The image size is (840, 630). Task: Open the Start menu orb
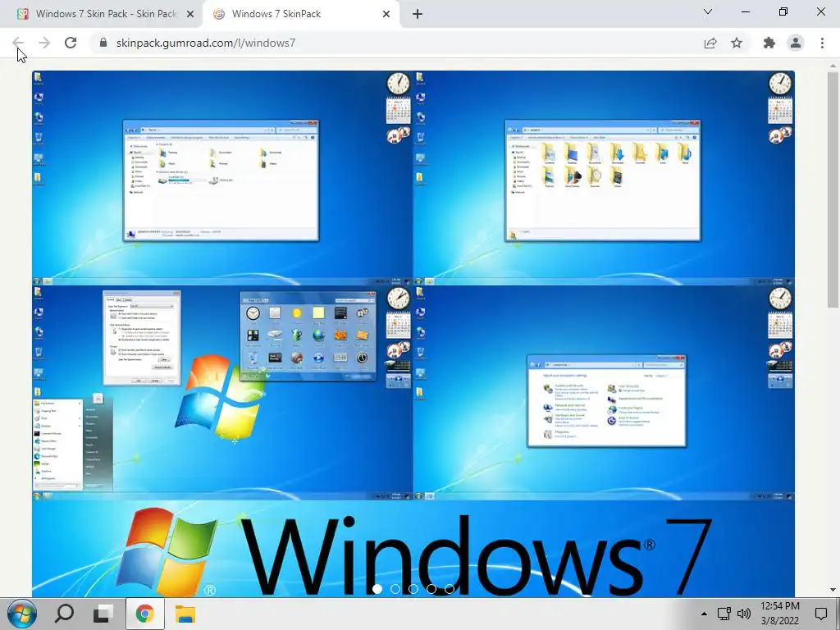(x=22, y=614)
